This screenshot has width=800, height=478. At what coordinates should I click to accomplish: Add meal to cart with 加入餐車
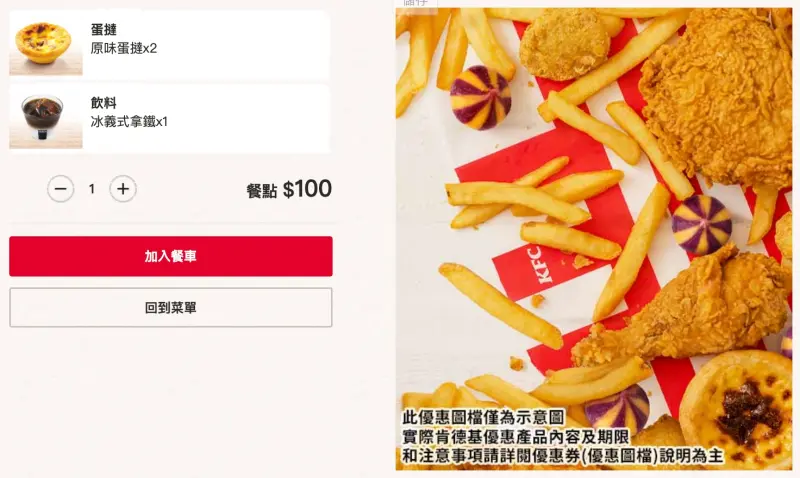171,256
